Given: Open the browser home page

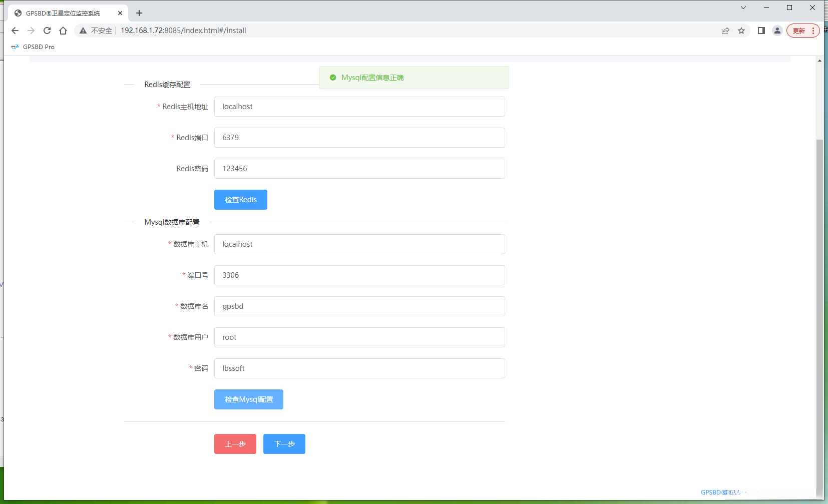Looking at the screenshot, I should pyautogui.click(x=63, y=31).
